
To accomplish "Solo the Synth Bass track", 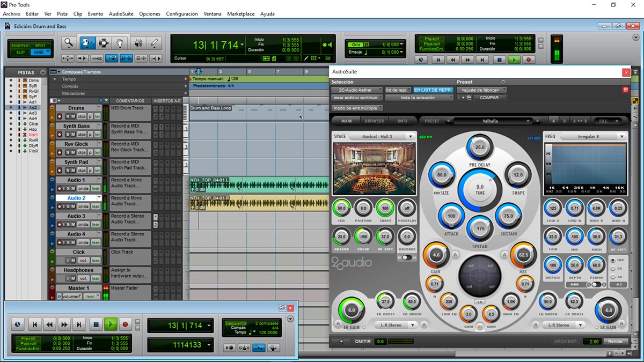I will click(68, 135).
